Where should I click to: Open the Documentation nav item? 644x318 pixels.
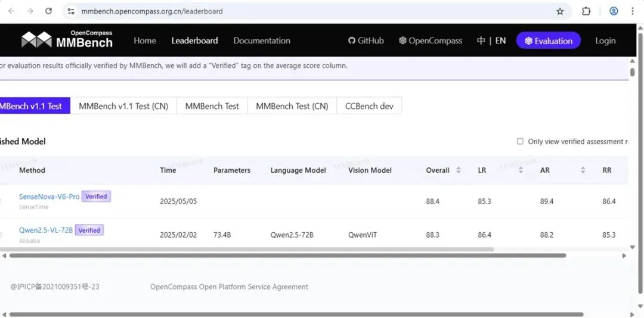tap(262, 40)
